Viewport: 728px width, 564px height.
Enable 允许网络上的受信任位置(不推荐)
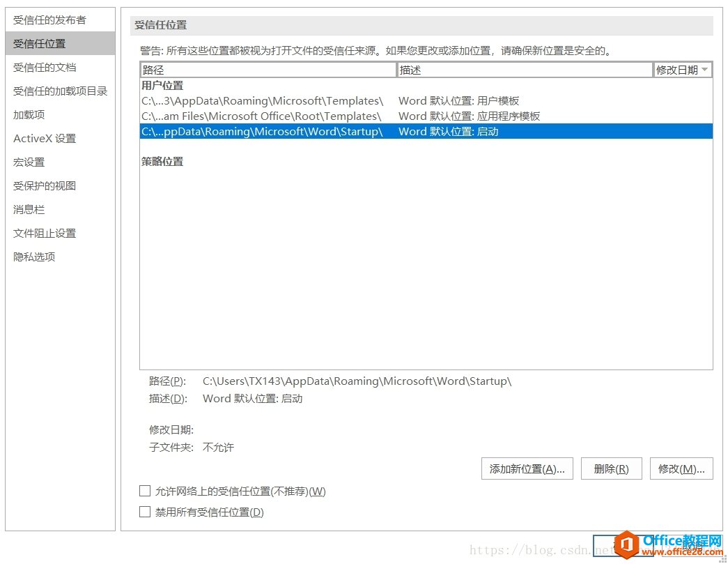[x=144, y=491]
